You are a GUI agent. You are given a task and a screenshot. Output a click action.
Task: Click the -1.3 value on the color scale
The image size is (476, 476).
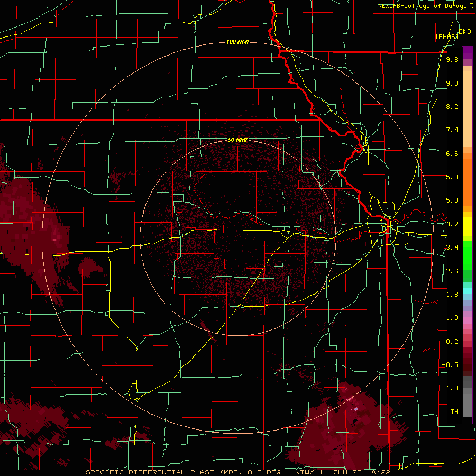point(450,388)
